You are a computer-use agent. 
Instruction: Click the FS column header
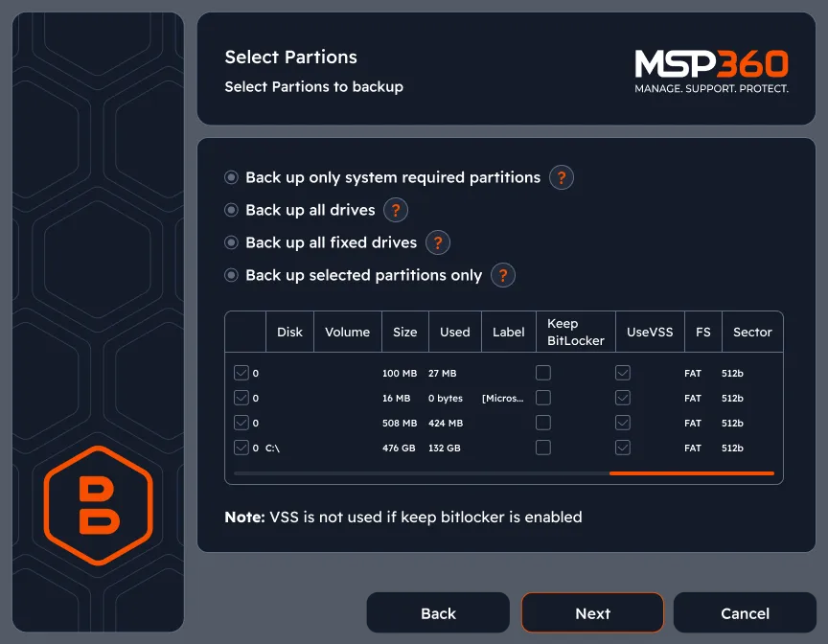[702, 332]
